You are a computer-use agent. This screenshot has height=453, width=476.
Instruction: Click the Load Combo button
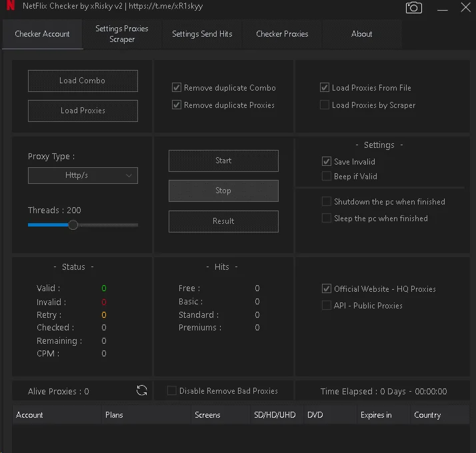[83, 81]
